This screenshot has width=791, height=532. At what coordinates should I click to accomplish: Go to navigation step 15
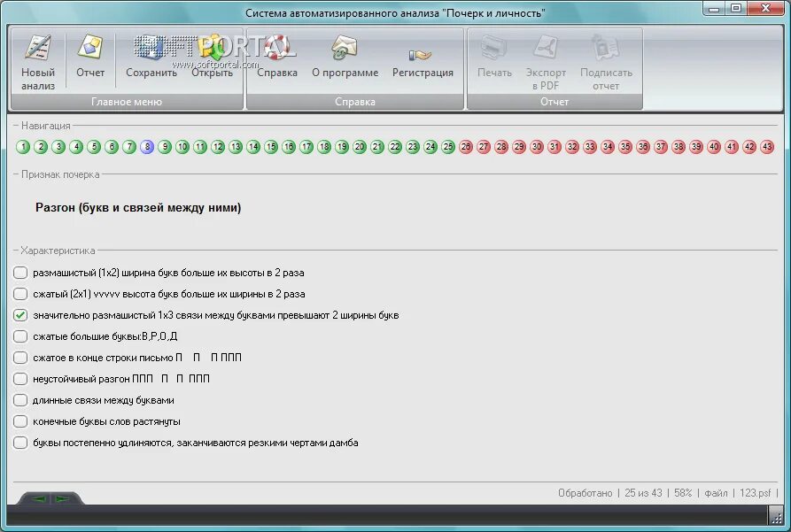[271, 147]
